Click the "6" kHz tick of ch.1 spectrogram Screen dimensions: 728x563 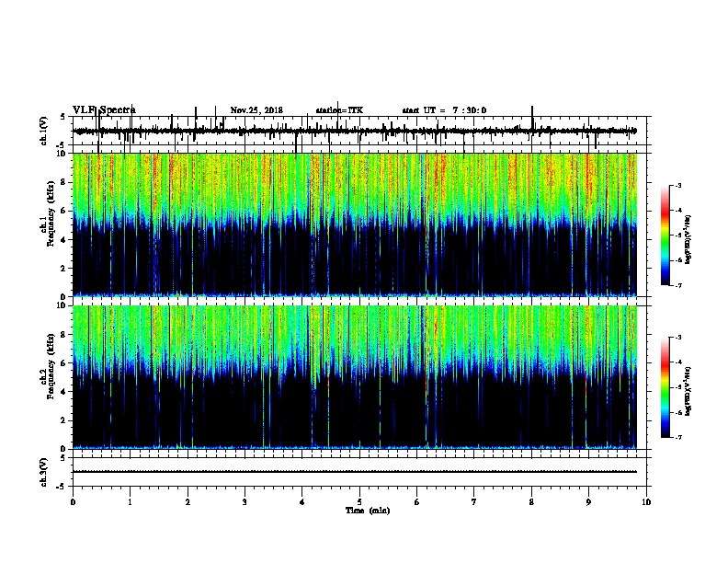tap(63, 211)
